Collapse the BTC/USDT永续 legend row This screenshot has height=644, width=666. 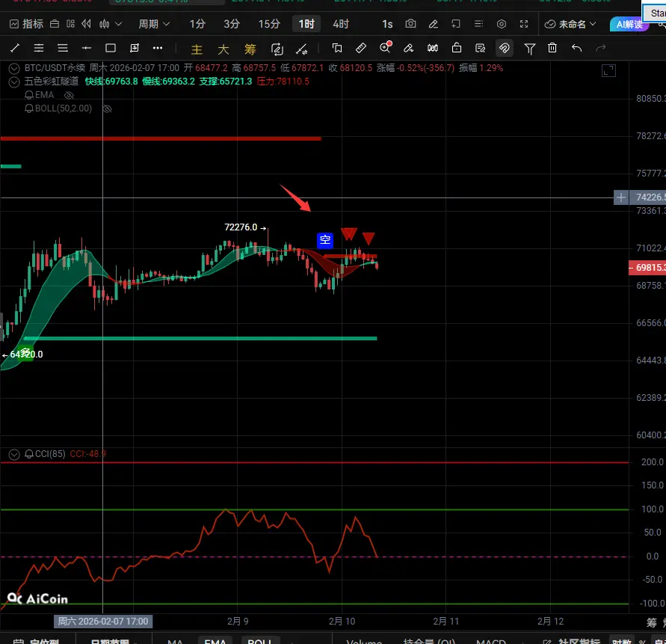(14, 68)
